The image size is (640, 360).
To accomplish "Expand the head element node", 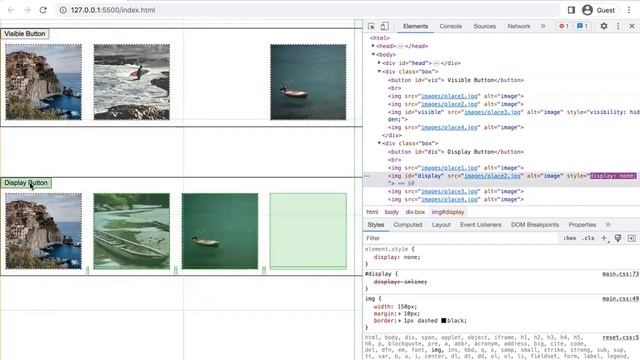I will coord(373,46).
